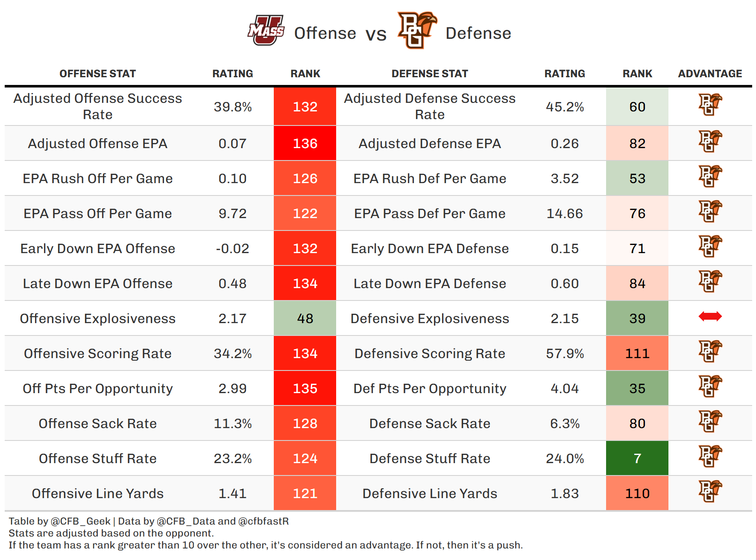Click advantage logo in Offense Sack Rate row

(x=710, y=421)
